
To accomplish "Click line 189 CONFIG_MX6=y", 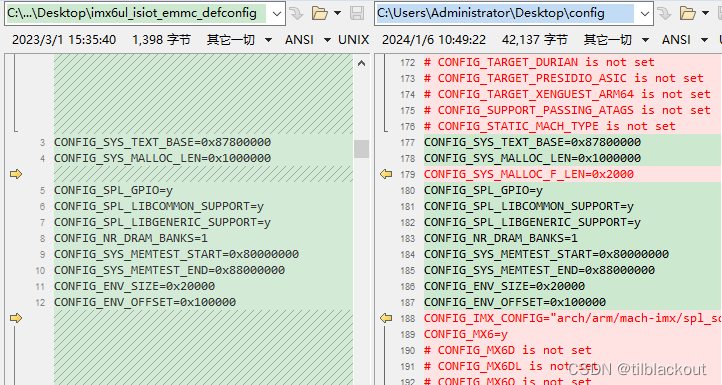I will click(466, 334).
